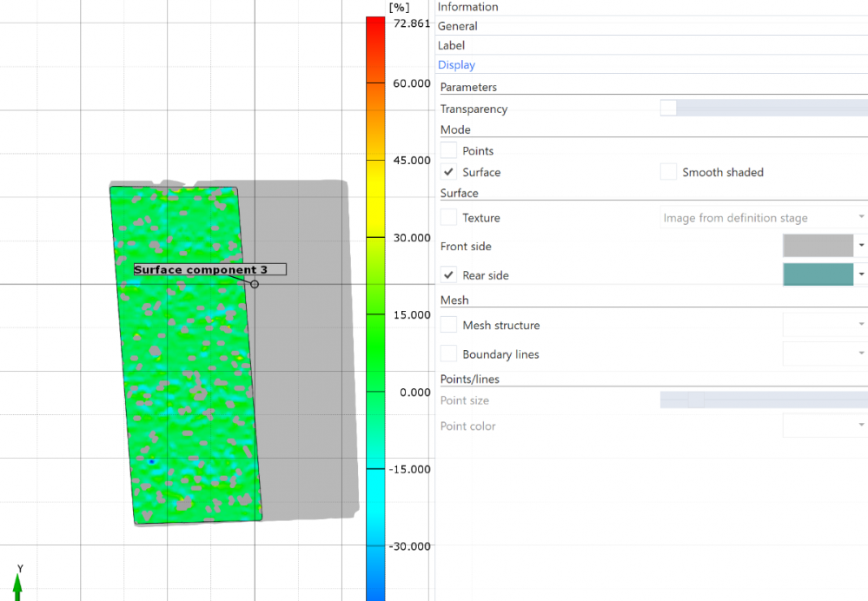Enable Smooth shaded checkbox
868x601 pixels.
(668, 172)
